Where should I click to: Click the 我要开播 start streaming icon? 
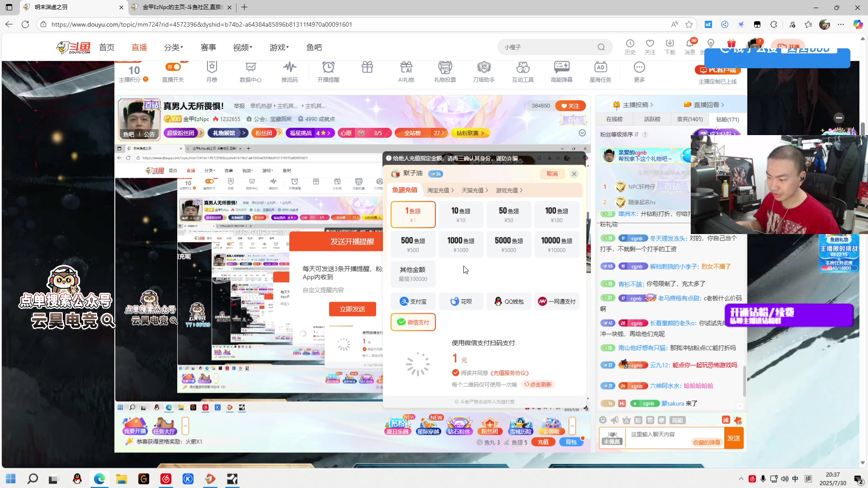tap(135, 426)
